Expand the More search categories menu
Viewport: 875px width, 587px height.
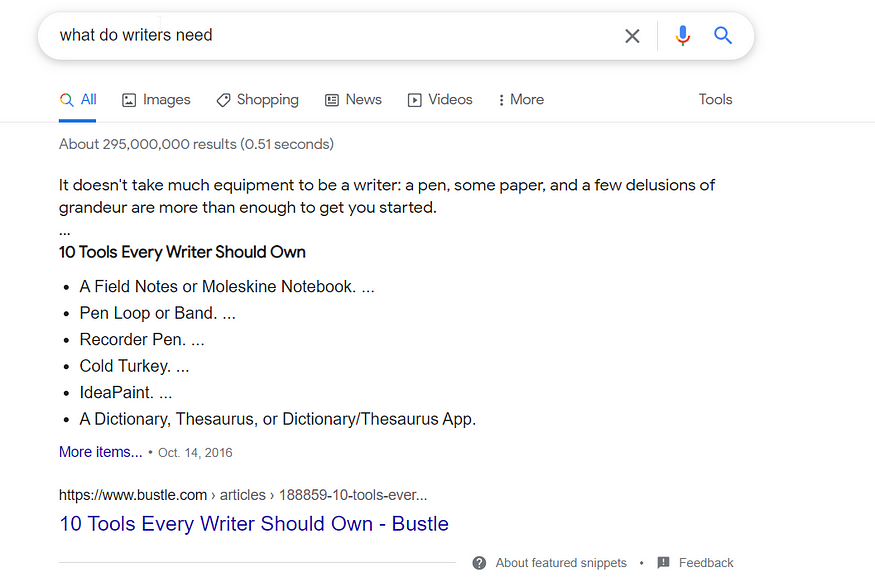[x=521, y=100]
